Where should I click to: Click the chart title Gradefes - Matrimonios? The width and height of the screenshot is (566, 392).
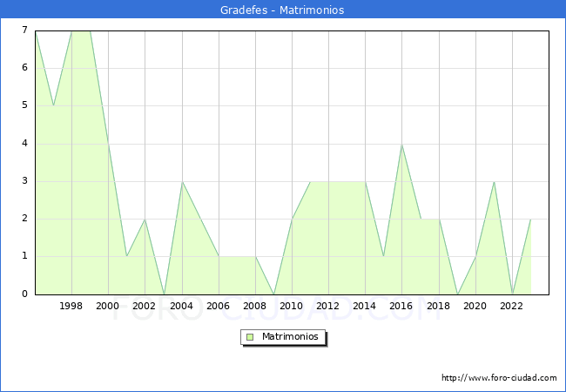(x=282, y=10)
